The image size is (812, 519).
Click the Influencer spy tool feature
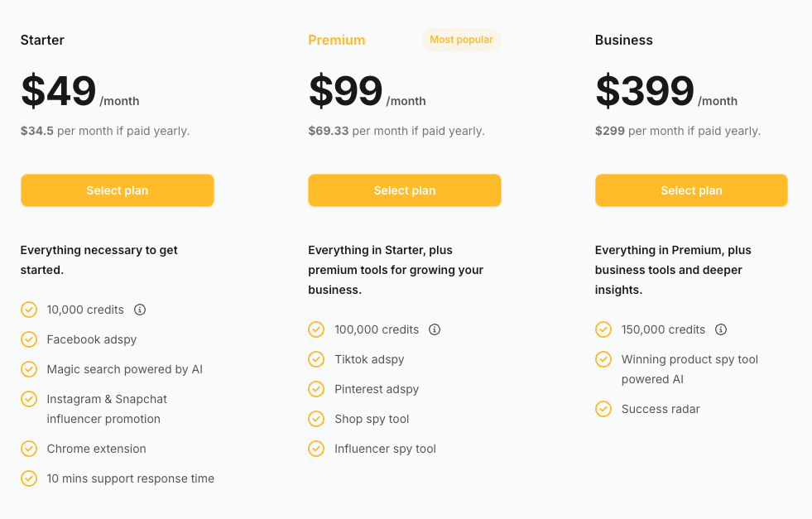tap(385, 449)
